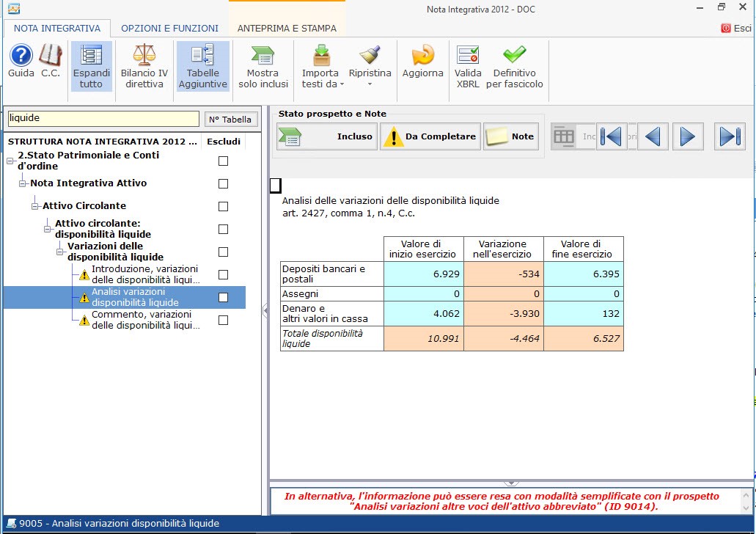Exclude Attivo circolante: disponibilità liquide
The height and width of the screenshot is (534, 756).
click(223, 229)
